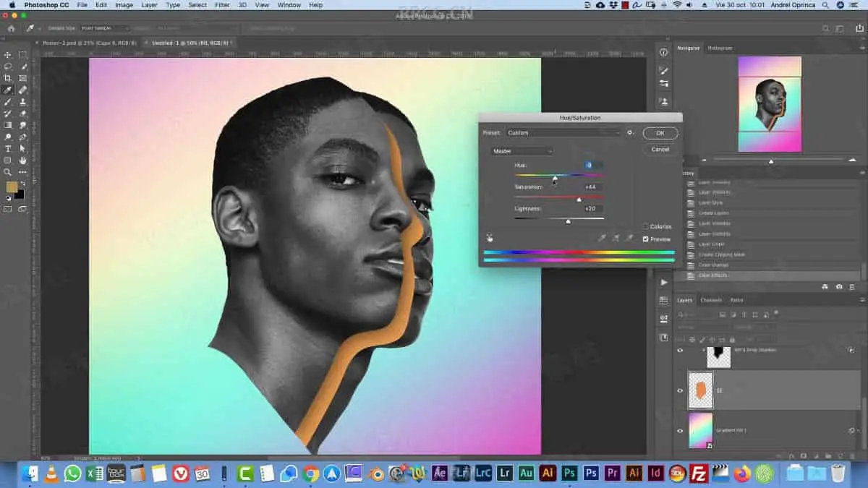This screenshot has height=488, width=868.
Task: Select the Dodge tool
Action: 8,137
